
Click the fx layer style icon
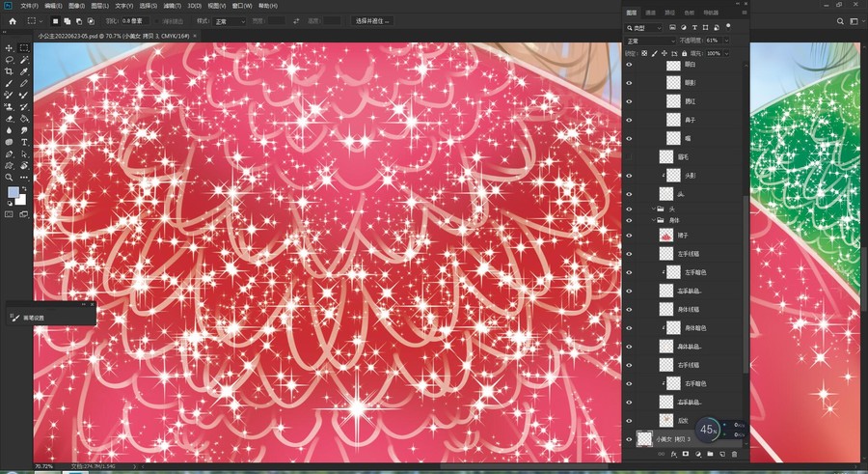click(x=674, y=454)
